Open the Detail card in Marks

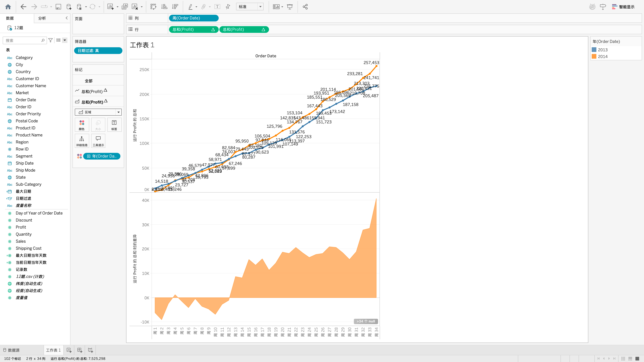[82, 141]
